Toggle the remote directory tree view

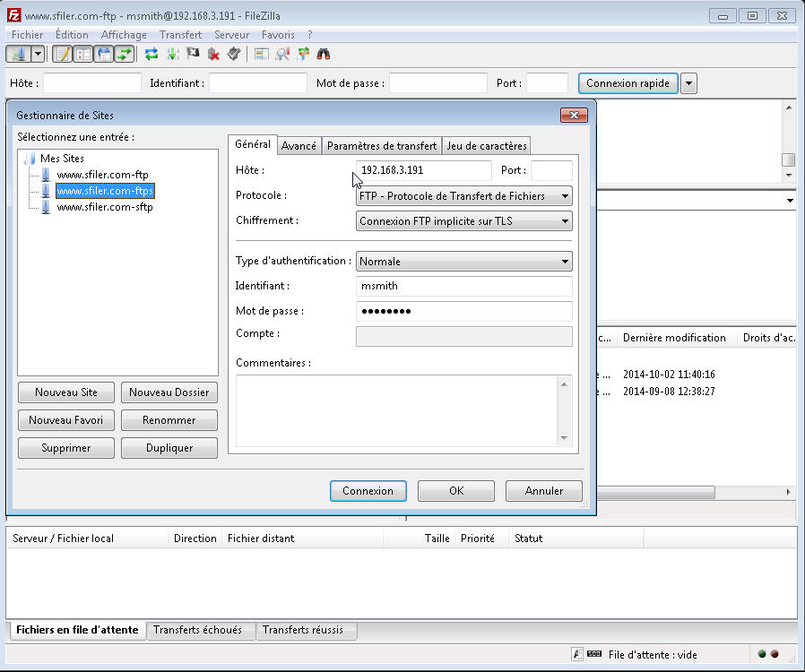pyautogui.click(x=104, y=54)
